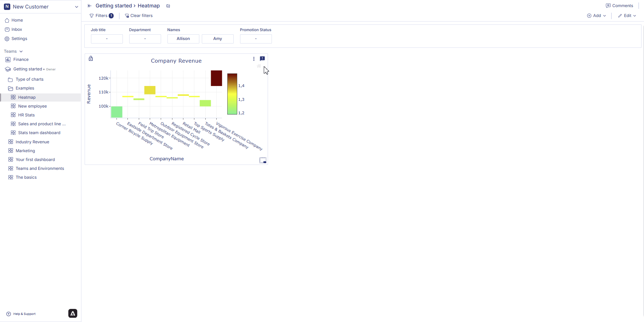Collapse the Teams section chevron
The width and height of the screenshot is (644, 322).
point(21,51)
